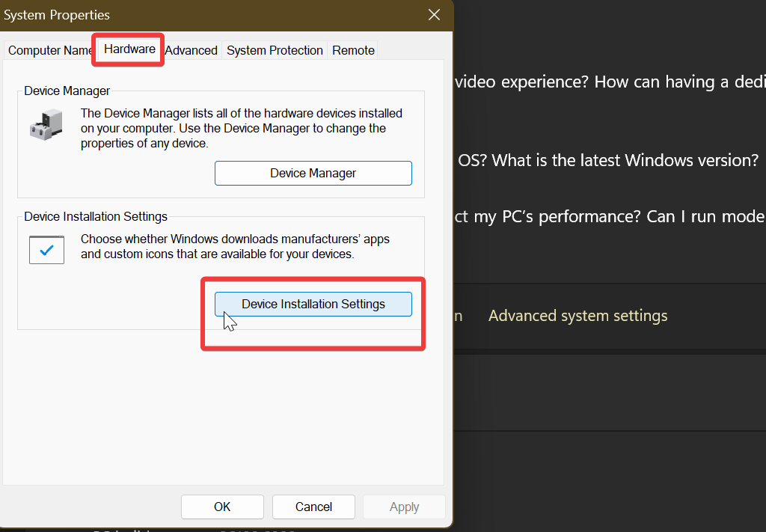Click the Device Installation Settings group label
Viewport: 766px width, 532px height.
[95, 216]
